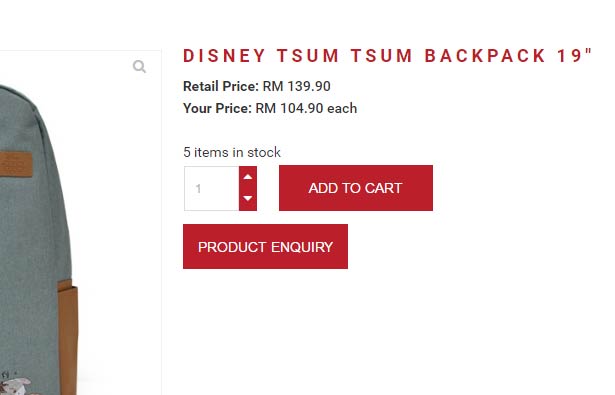Image resolution: width=615 pixels, height=395 pixels.
Task: Click the tan side pocket of the backpack
Action: point(67,337)
